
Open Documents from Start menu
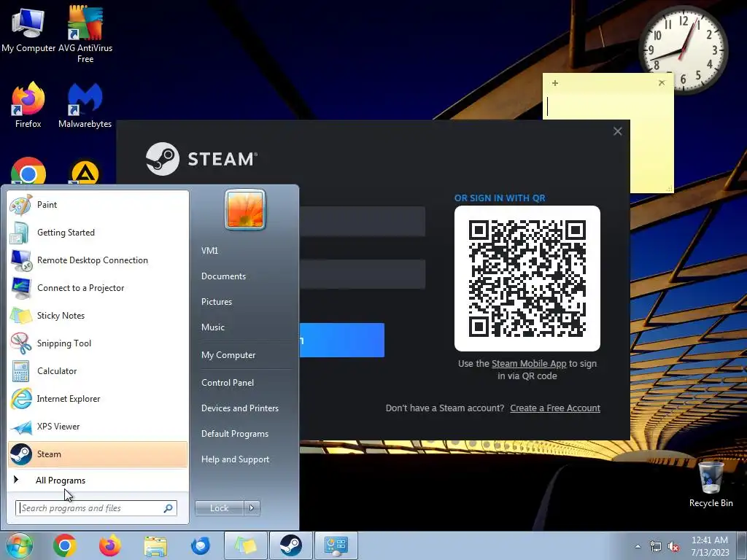pos(223,276)
